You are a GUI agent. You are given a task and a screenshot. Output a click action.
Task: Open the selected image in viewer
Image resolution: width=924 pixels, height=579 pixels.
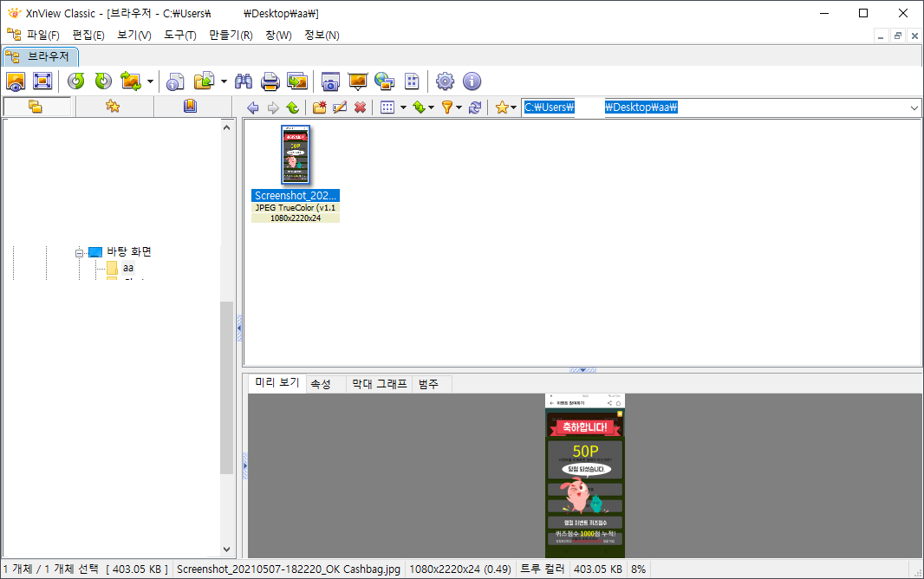(16, 81)
